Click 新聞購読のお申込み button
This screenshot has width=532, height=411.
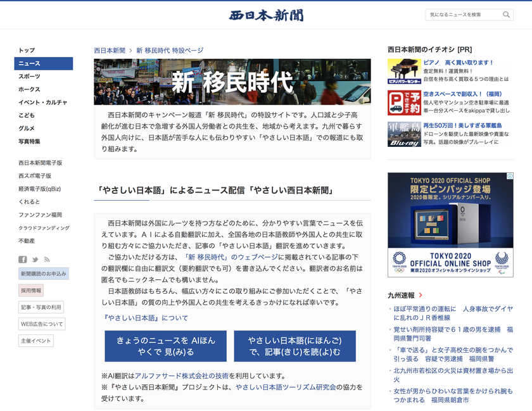coord(44,274)
